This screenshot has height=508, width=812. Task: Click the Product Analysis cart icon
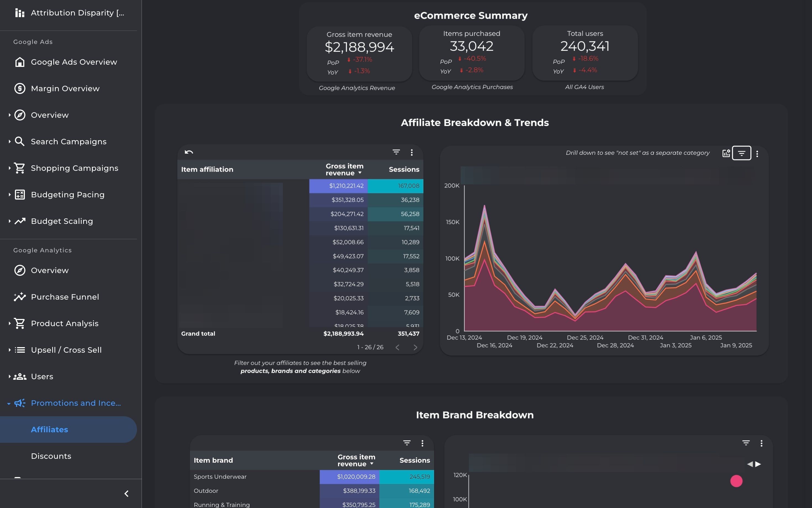tap(20, 323)
